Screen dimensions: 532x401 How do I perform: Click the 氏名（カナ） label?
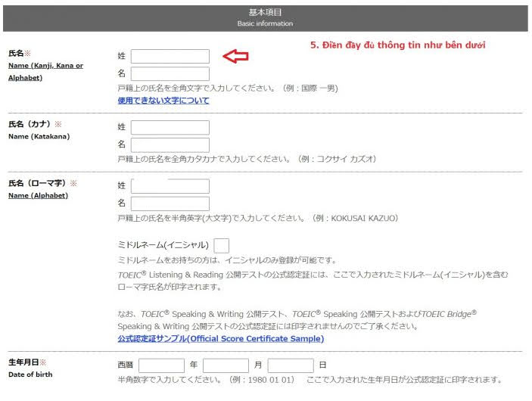click(35, 124)
